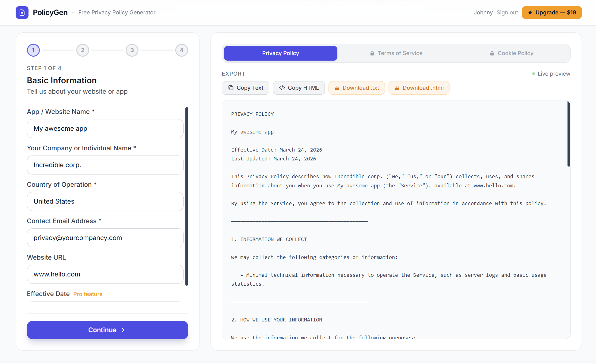Toggle the green Live preview indicator
The width and height of the screenshot is (596, 364).
(x=533, y=73)
